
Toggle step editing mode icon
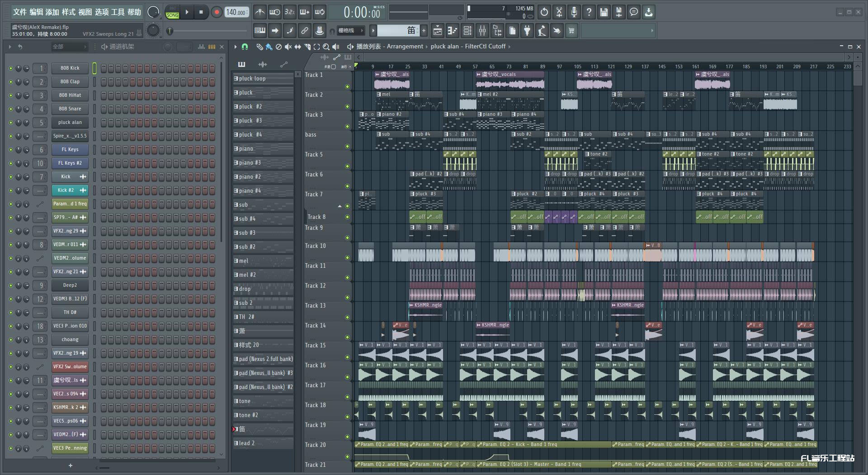(x=290, y=31)
